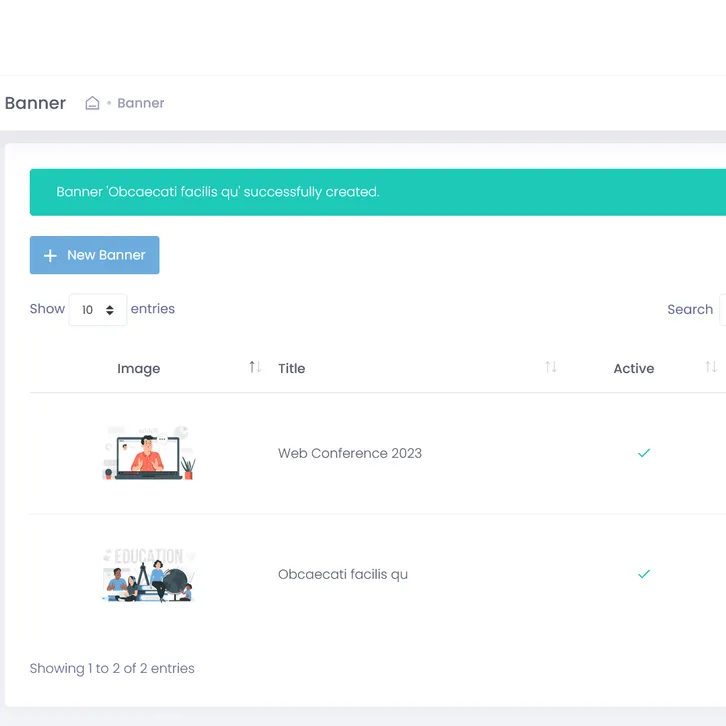
Task: Toggle active checkmark for Obcaecati facilis qu
Action: (644, 574)
